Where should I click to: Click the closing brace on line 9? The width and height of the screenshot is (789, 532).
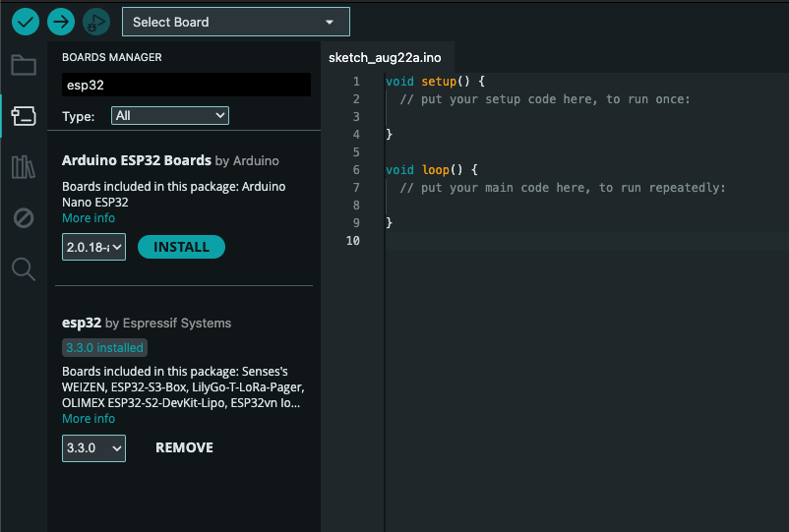pos(389,223)
